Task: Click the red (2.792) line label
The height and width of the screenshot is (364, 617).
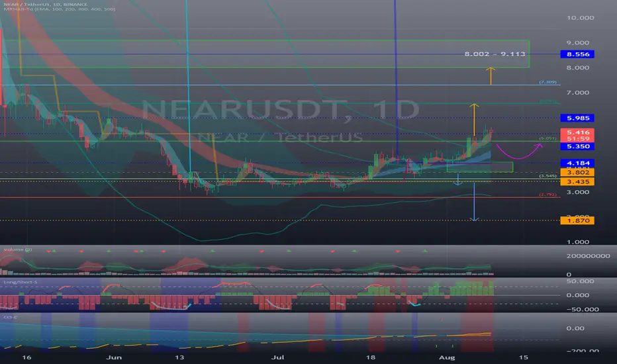Action: point(547,195)
